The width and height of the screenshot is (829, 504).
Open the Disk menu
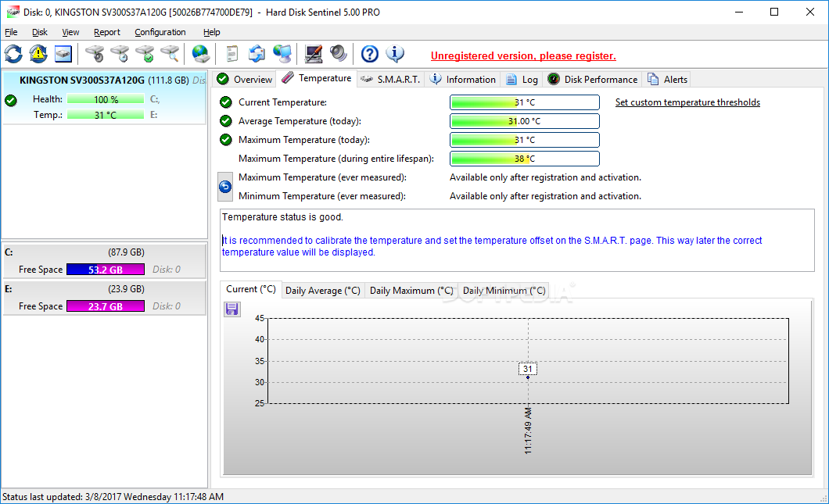click(x=40, y=32)
